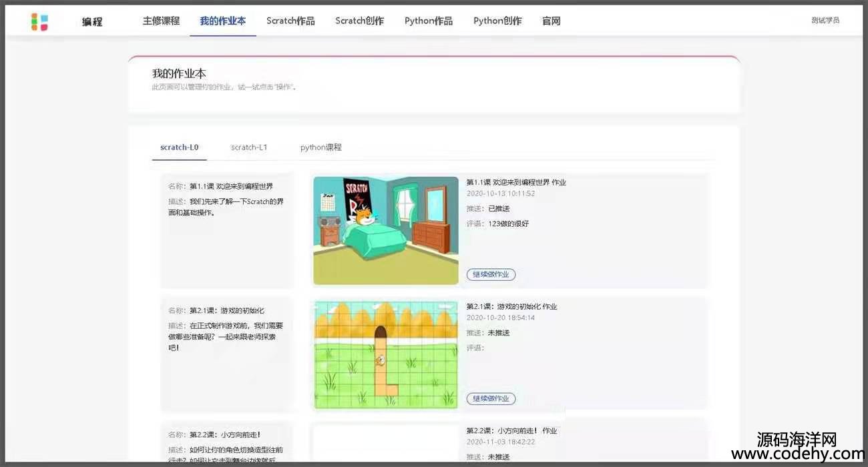Click description starting 在正式制作游戏前
868x467 pixels.
point(226,337)
